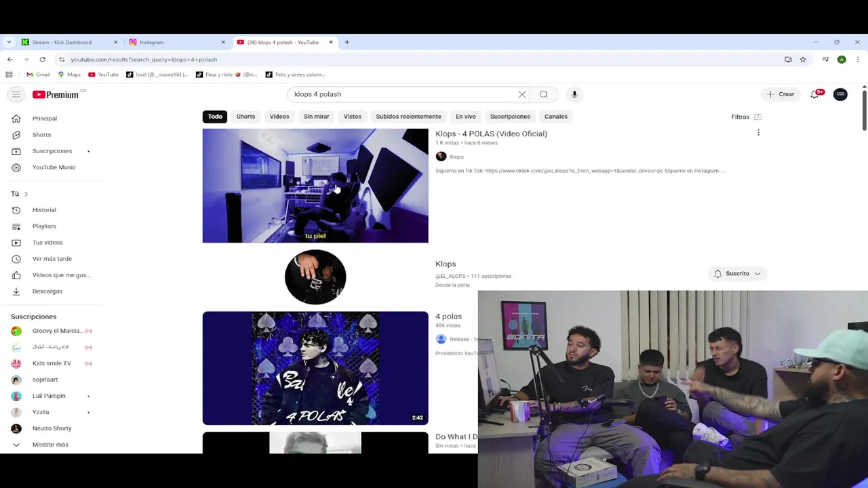Open the YouTube hamburger guide menu
This screenshot has height=488, width=868.
(16, 94)
